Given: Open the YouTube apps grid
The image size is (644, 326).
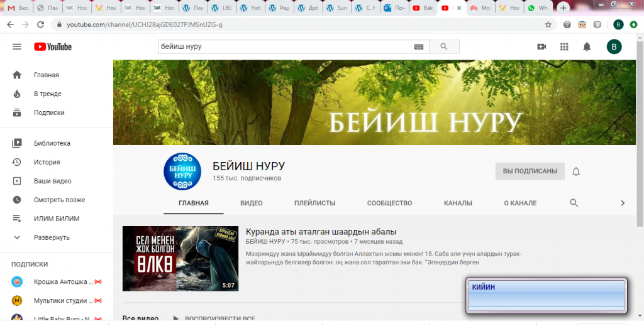Looking at the screenshot, I should click(564, 46).
